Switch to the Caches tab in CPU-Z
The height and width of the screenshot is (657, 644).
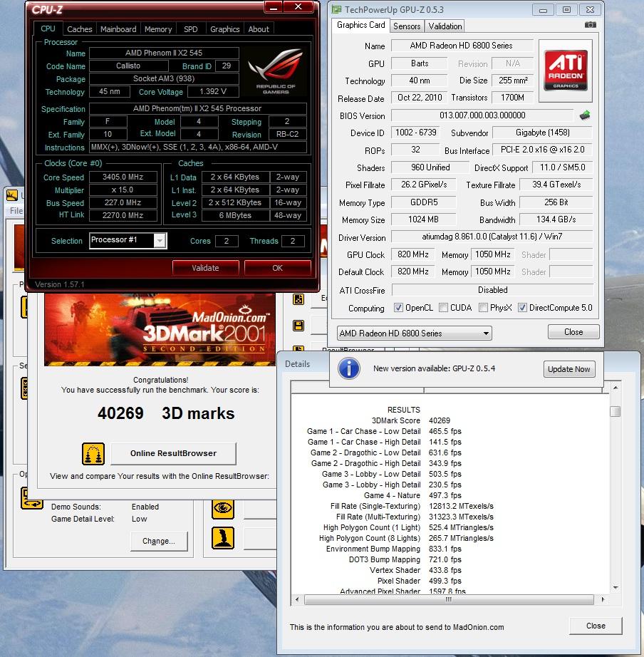[x=80, y=29]
